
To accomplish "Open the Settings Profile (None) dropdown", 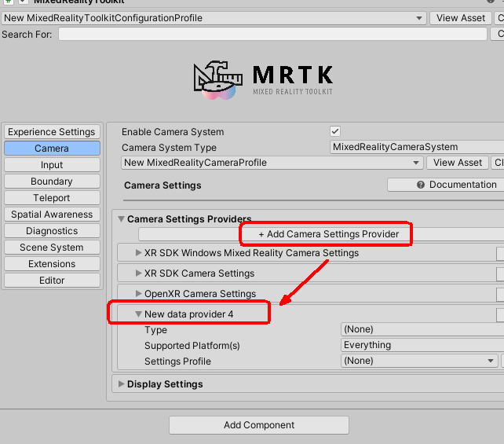I will point(419,361).
